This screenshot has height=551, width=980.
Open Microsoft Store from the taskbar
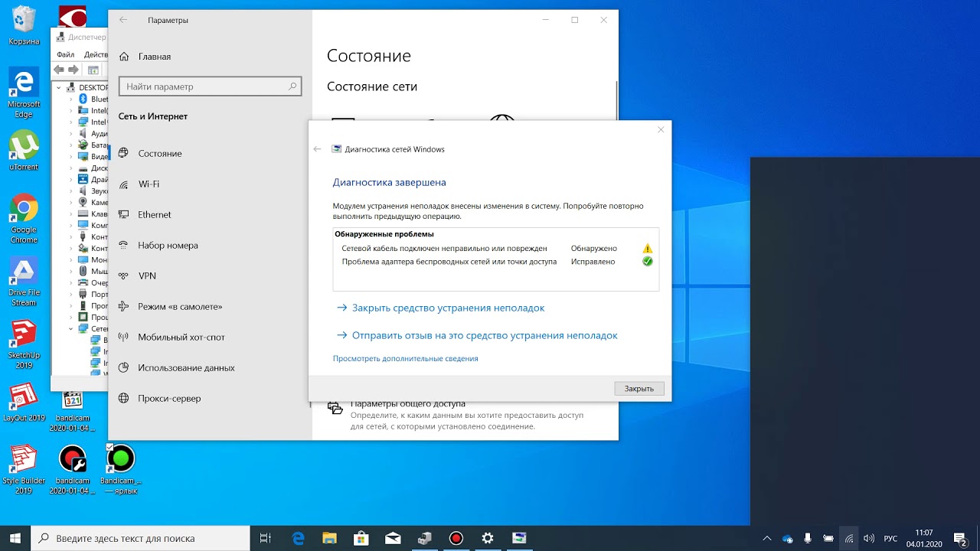tap(361, 538)
